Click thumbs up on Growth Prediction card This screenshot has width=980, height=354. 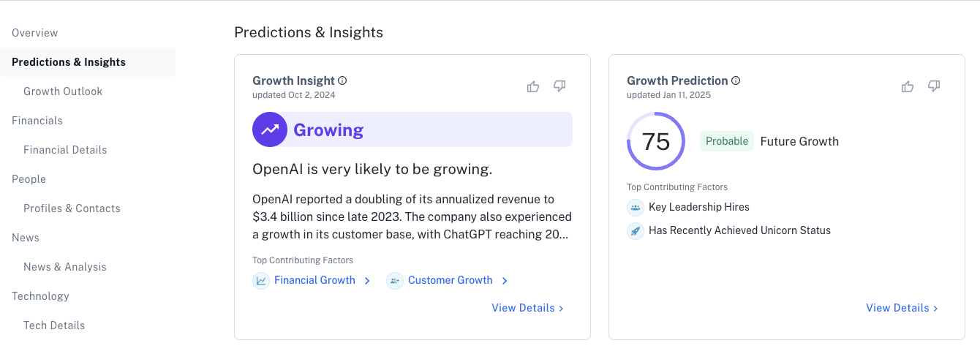coord(908,86)
